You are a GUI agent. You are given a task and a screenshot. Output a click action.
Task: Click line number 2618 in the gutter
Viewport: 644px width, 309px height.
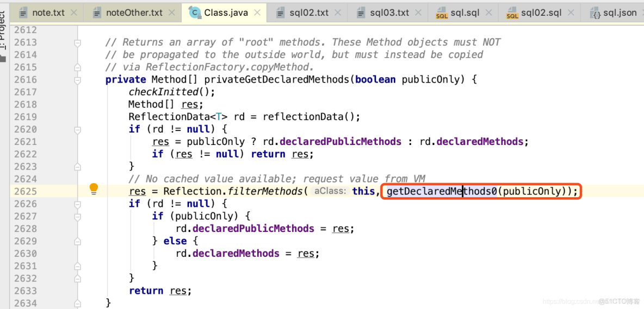26,104
